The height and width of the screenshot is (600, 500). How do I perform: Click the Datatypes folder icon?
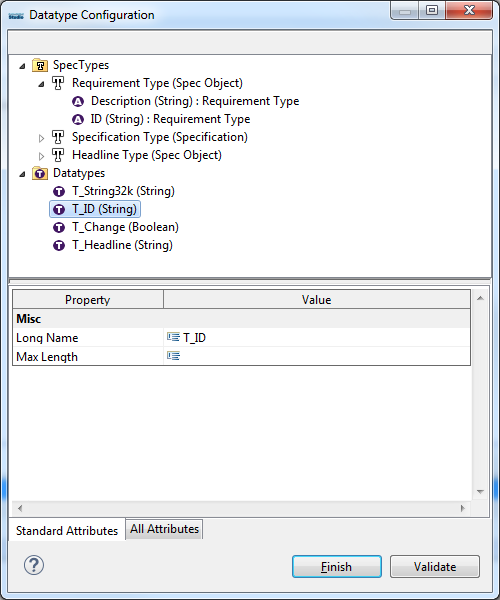click(40, 173)
